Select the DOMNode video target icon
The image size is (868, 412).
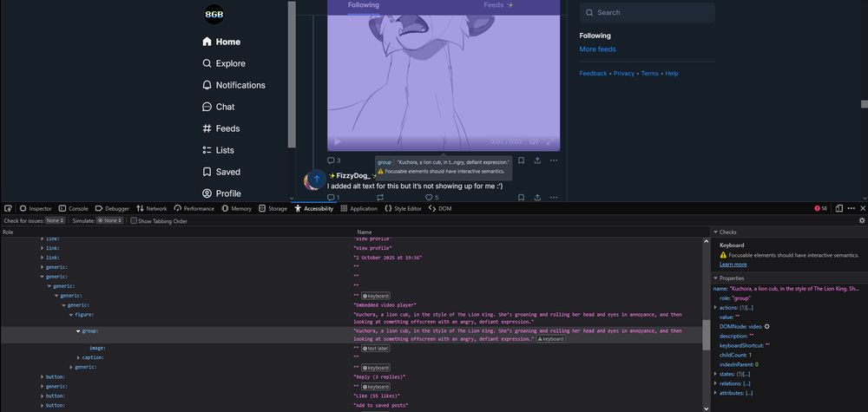click(766, 326)
